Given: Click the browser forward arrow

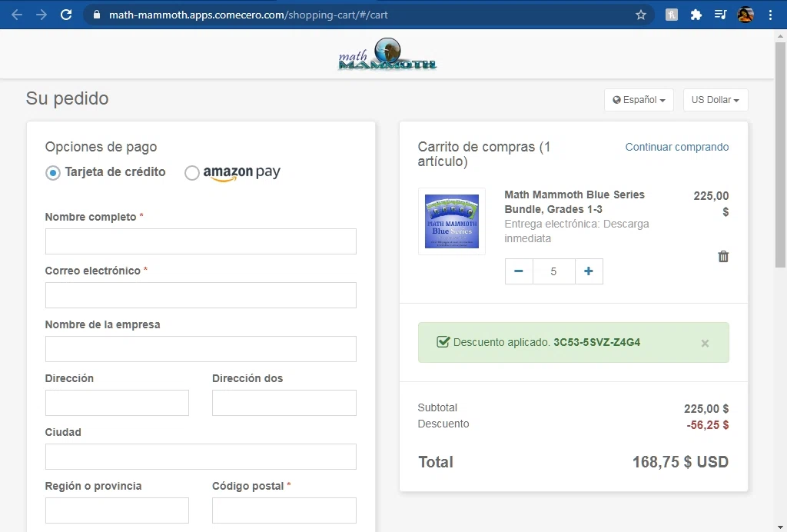Looking at the screenshot, I should click(42, 15).
